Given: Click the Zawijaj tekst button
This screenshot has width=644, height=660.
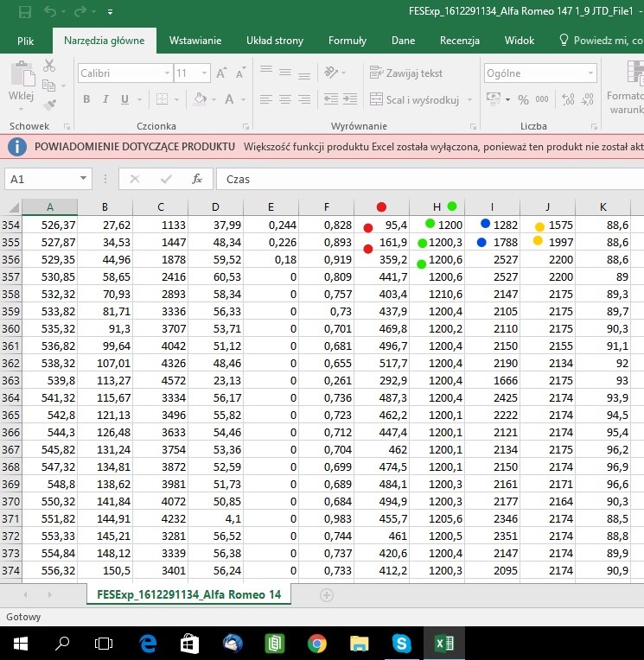Looking at the screenshot, I should (406, 73).
